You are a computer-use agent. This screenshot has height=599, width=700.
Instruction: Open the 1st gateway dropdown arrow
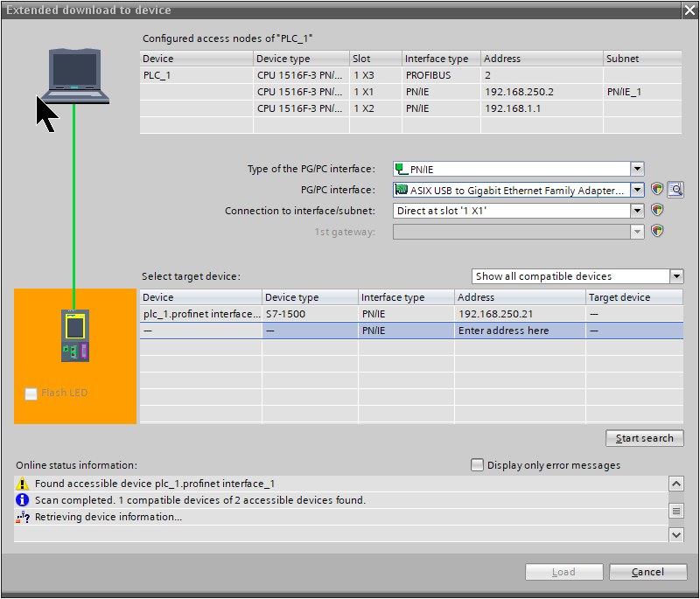[637, 232]
